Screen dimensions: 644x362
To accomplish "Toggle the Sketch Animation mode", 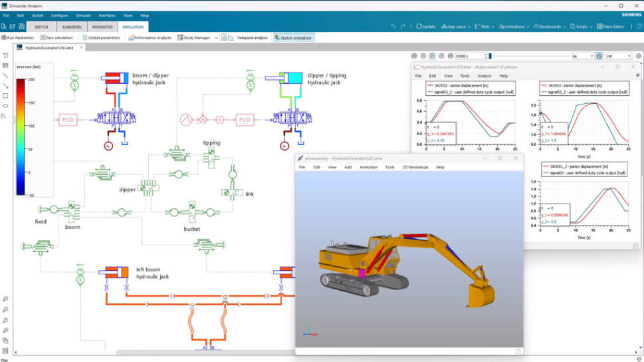I will pos(293,38).
